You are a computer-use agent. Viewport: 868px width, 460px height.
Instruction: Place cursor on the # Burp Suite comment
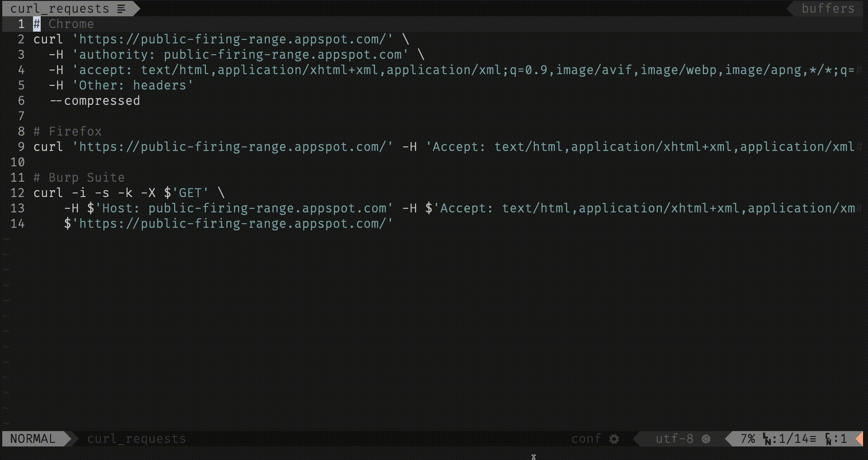tap(79, 178)
